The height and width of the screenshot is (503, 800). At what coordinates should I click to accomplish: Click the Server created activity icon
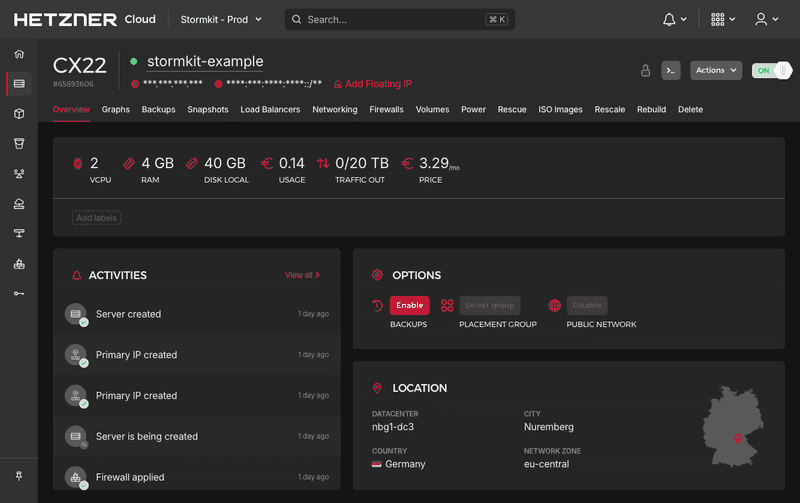coord(76,314)
